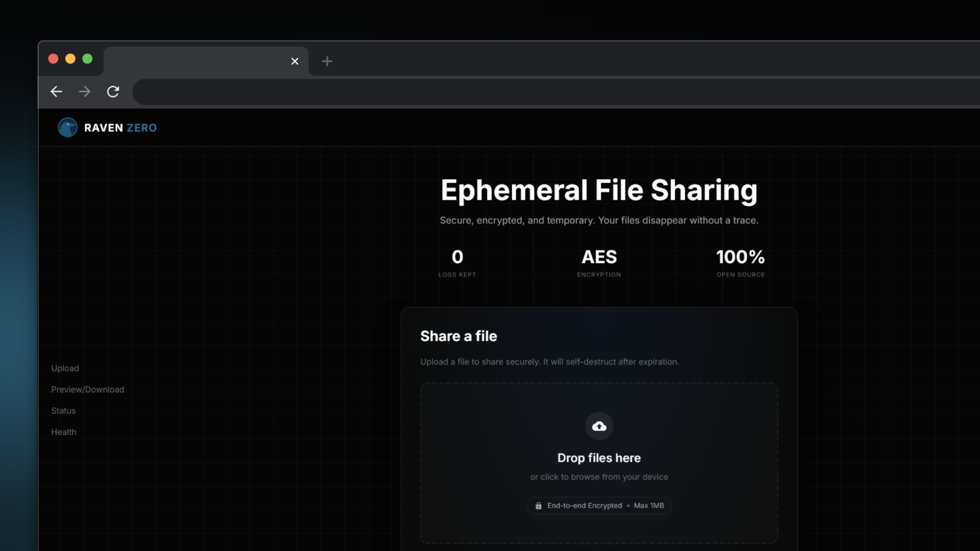This screenshot has height=551, width=980.
Task: Click the Drop files here area
Action: click(599, 458)
